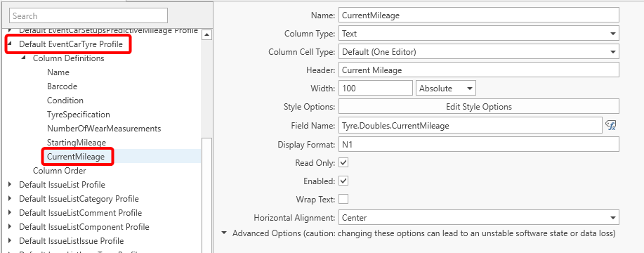Expand the Default IssueList Profile node
The image size is (644, 253).
[11, 185]
